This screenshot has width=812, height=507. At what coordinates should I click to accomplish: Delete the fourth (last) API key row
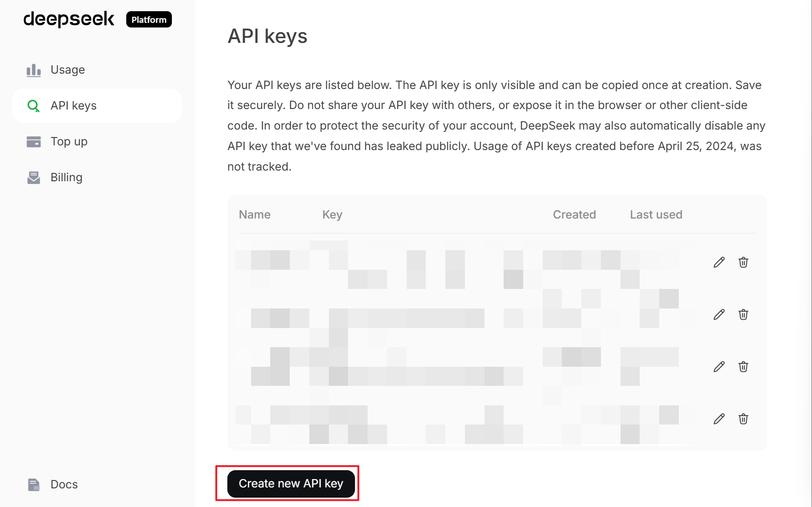(x=743, y=419)
